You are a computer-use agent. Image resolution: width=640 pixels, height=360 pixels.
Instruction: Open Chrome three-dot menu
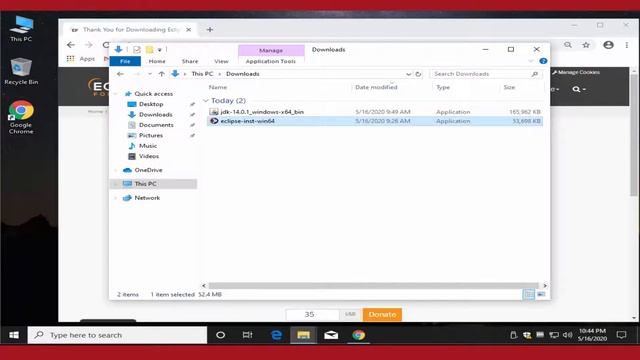point(627,45)
